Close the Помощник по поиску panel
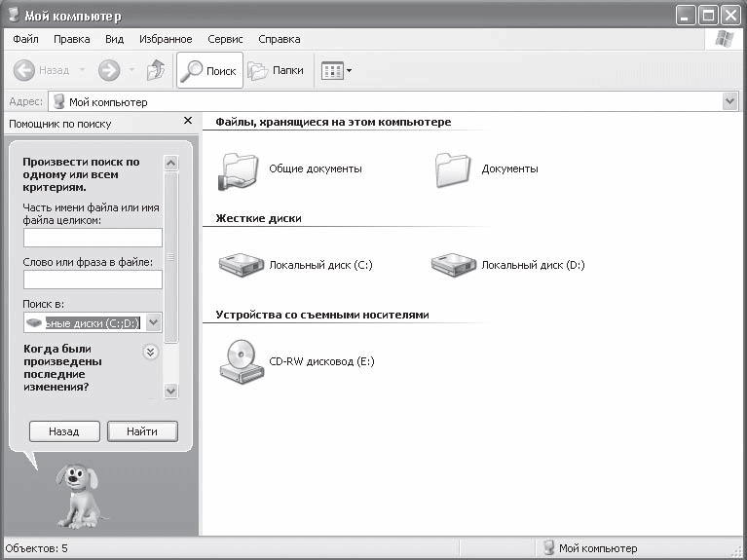Image resolution: width=747 pixels, height=560 pixels. 188,121
